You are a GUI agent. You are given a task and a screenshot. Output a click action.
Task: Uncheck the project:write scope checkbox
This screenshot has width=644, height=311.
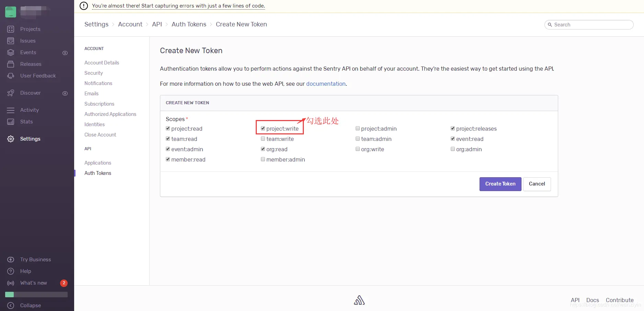263,129
